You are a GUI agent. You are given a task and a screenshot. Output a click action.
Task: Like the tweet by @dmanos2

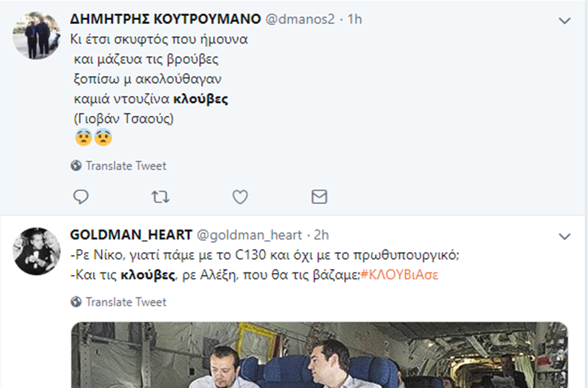[240, 197]
